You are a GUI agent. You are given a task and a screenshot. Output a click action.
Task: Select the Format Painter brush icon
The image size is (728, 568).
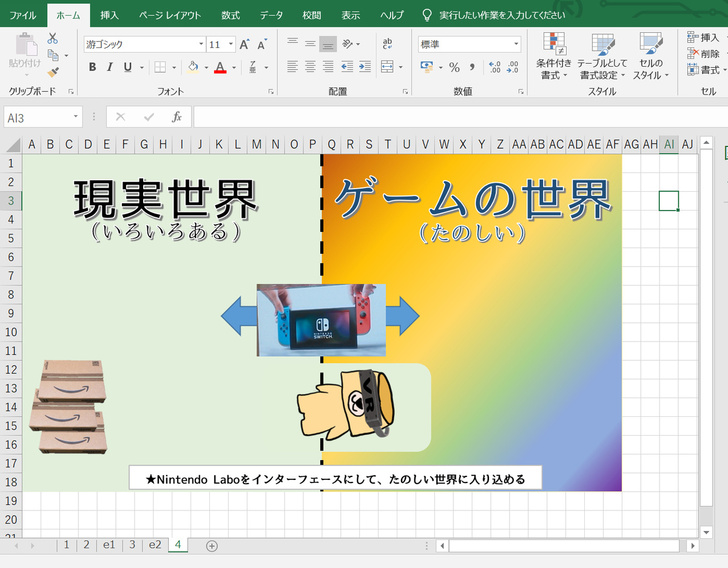[x=53, y=72]
